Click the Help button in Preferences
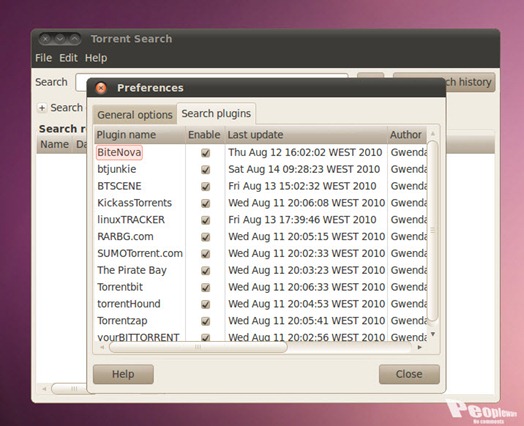The width and height of the screenshot is (524, 426). [123, 374]
